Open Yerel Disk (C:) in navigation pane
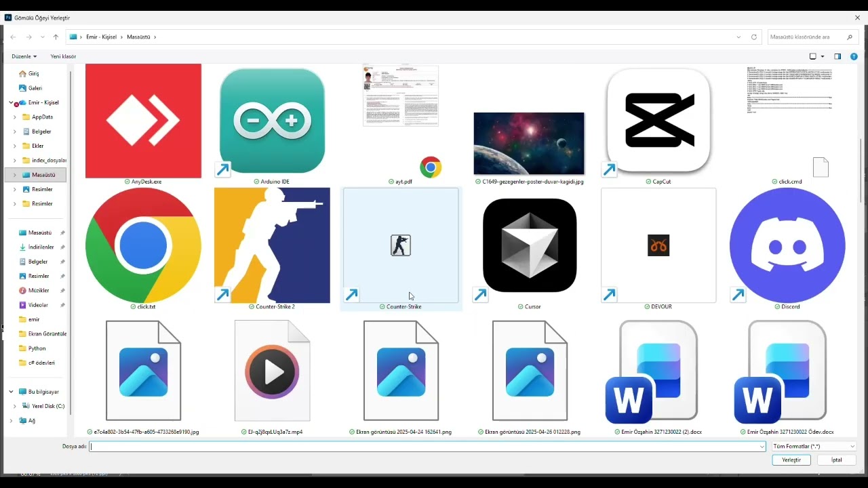Viewport: 868px width, 488px height. [48, 406]
